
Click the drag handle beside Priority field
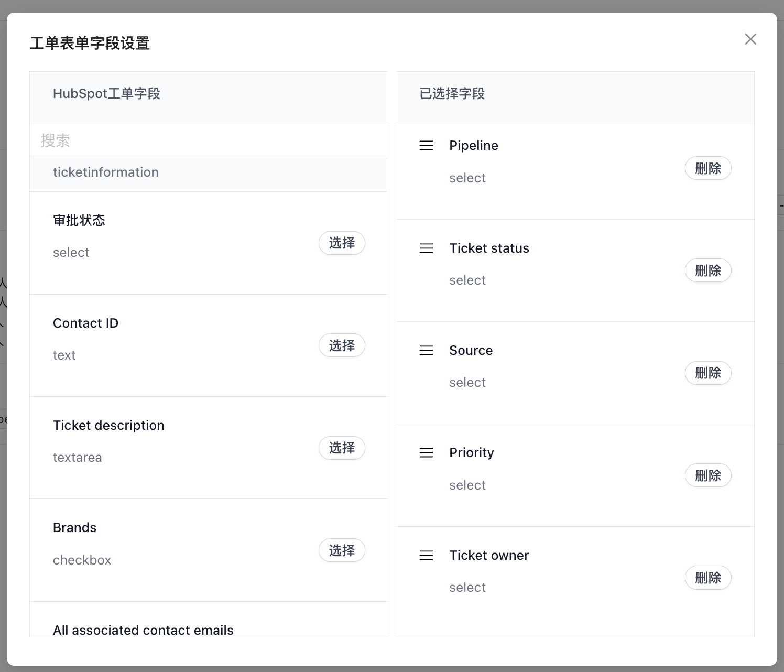point(426,452)
